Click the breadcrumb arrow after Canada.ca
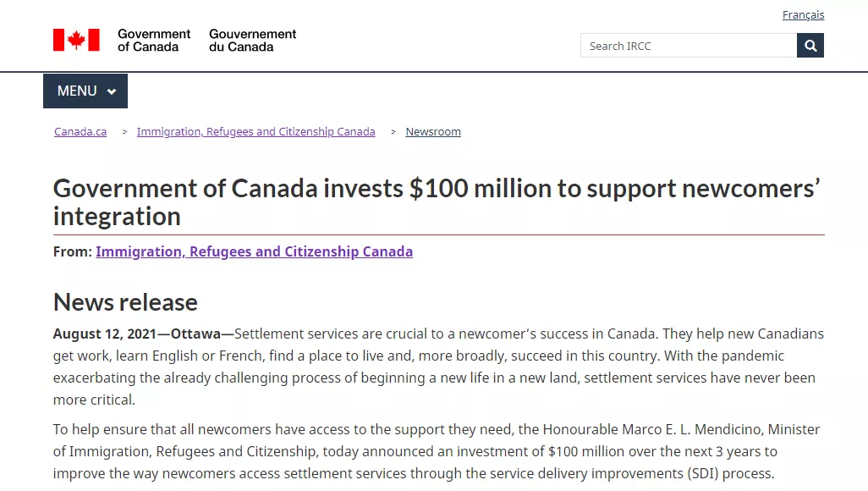The width and height of the screenshot is (868, 491). [x=124, y=132]
